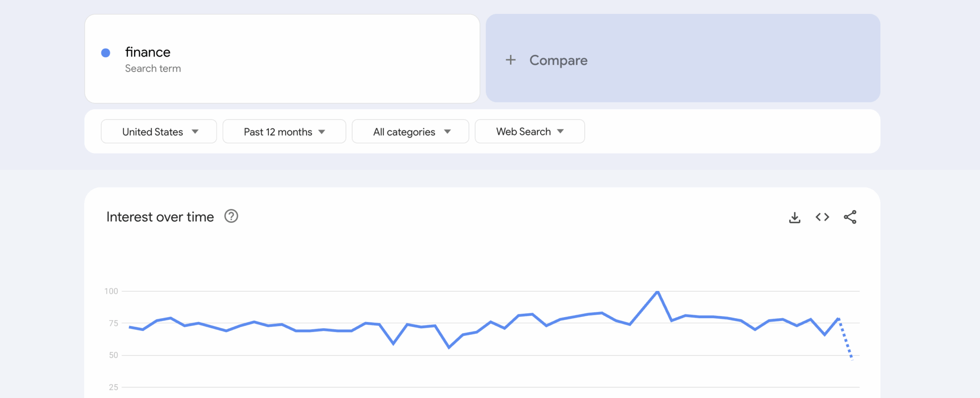Click the dotted partial-data line segment

pyautogui.click(x=846, y=339)
